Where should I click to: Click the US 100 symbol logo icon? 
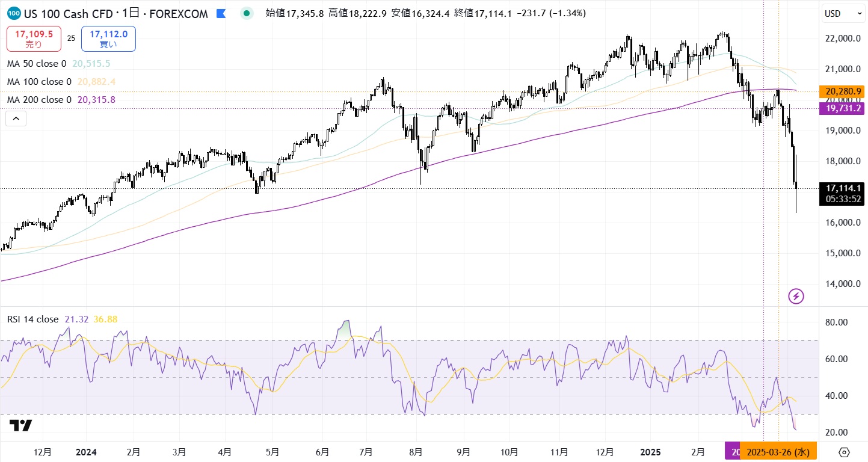pos(15,13)
